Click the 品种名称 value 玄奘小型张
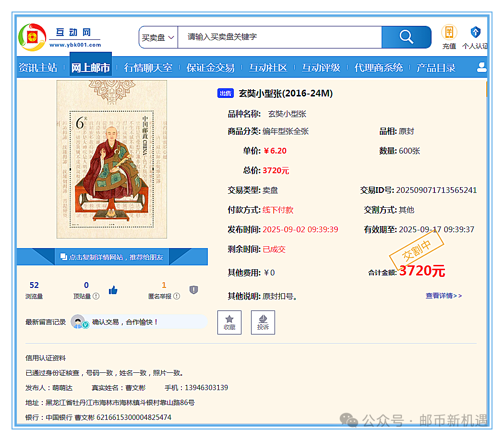 287,114
